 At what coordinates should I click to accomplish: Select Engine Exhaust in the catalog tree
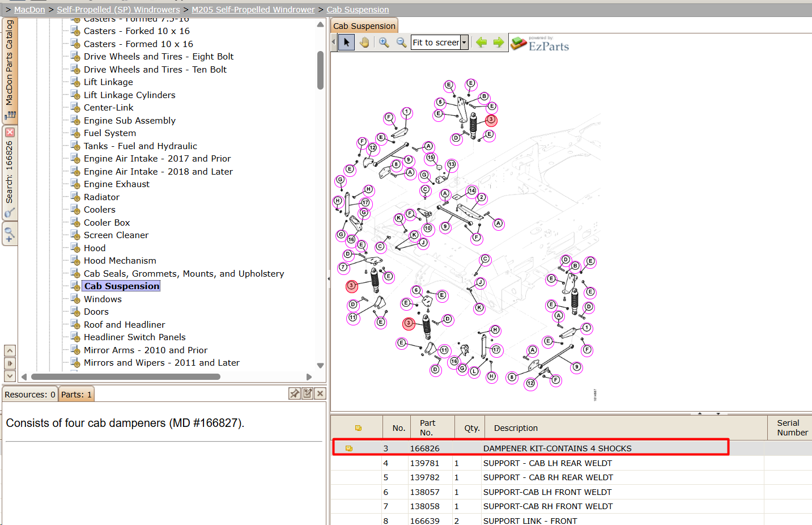pos(116,184)
